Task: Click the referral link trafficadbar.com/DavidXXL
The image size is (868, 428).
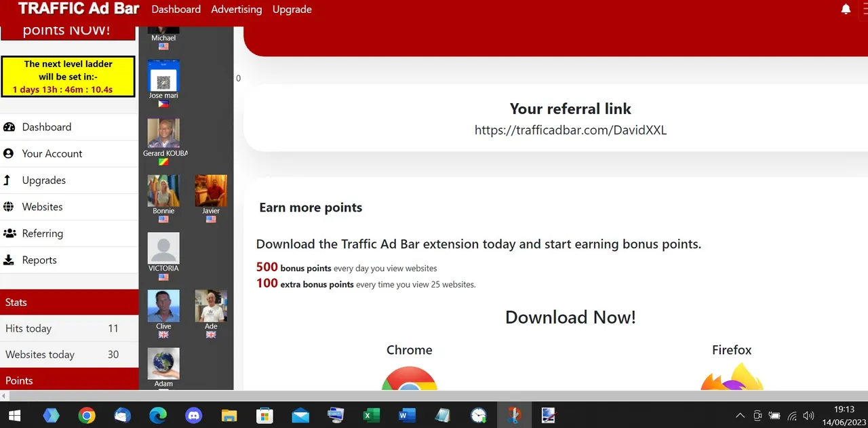Action: tap(571, 130)
